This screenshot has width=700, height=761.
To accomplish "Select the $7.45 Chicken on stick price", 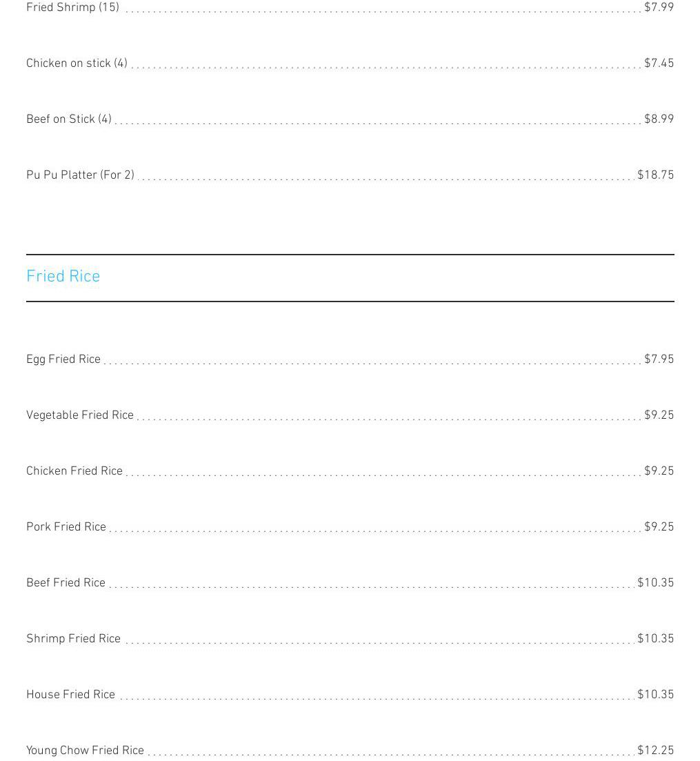I will (x=659, y=63).
